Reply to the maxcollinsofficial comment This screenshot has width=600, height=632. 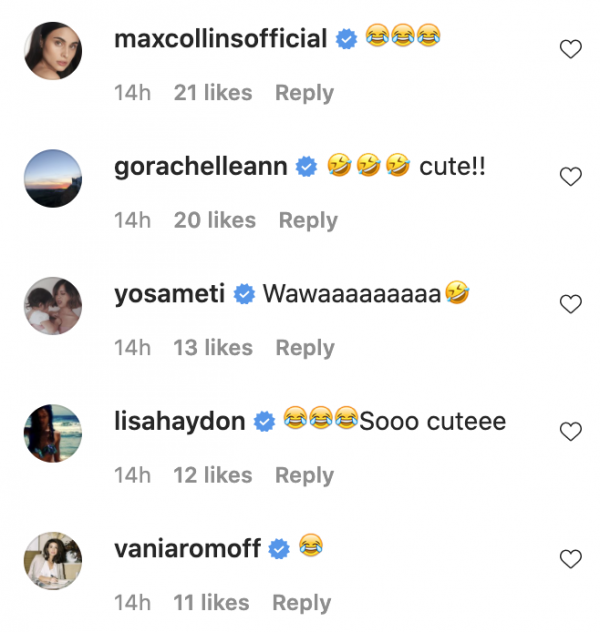(304, 93)
